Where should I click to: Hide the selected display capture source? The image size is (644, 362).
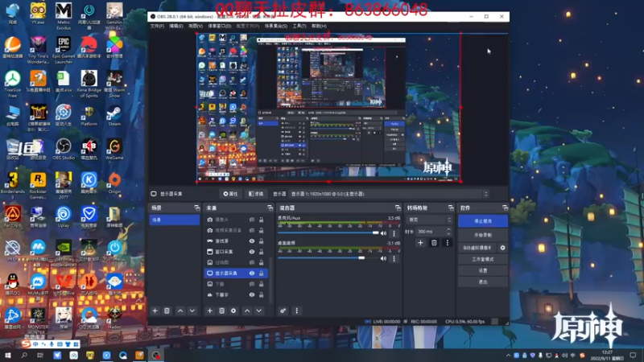(252, 273)
